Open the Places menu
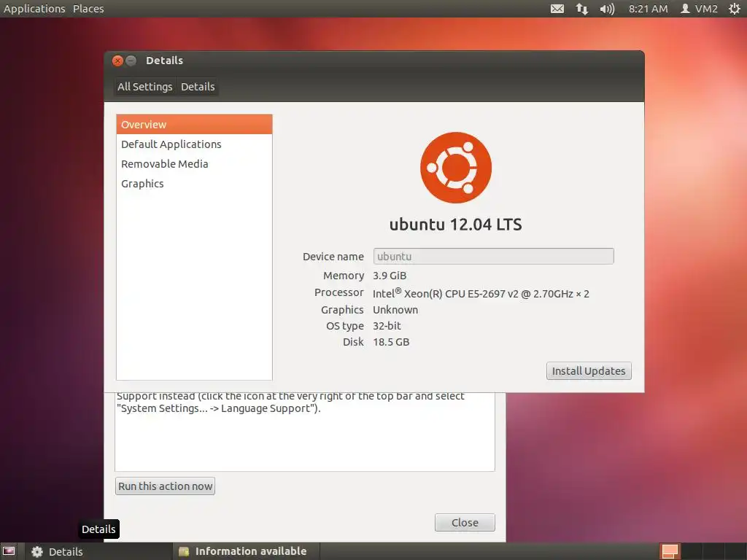The image size is (747, 560). pyautogui.click(x=88, y=9)
